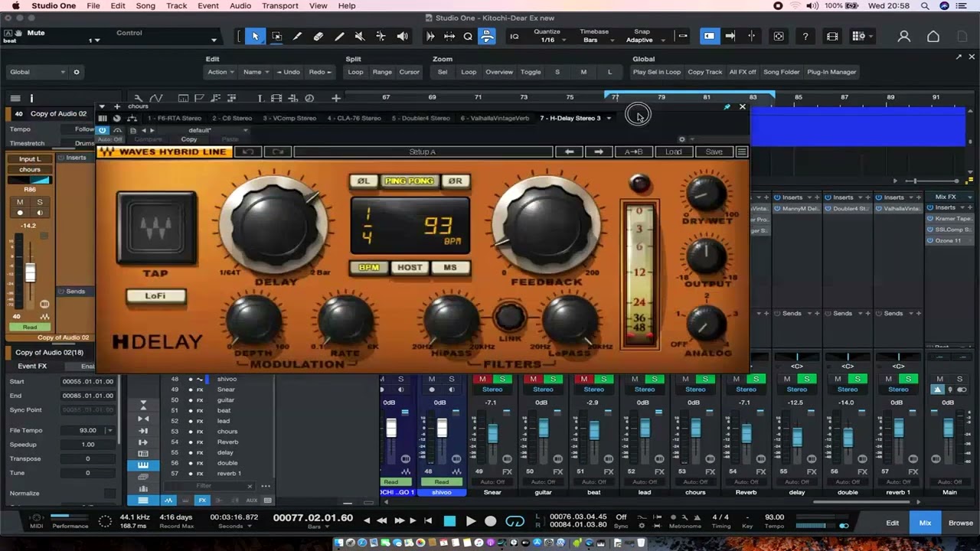Enable the LoFi switch
Image resolution: width=980 pixels, height=551 pixels.
(155, 296)
